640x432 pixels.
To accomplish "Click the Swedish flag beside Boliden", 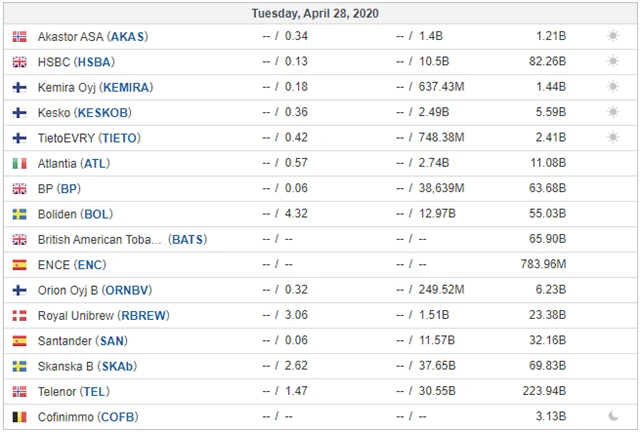I will click(x=19, y=214).
